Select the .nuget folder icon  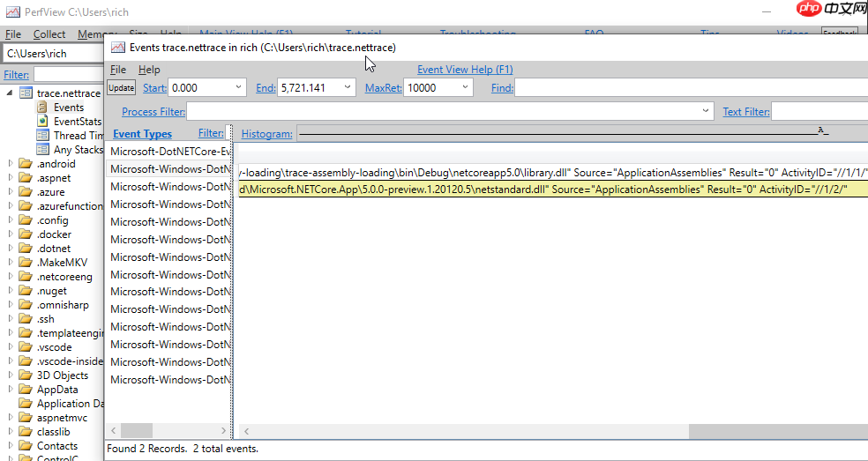pos(26,291)
